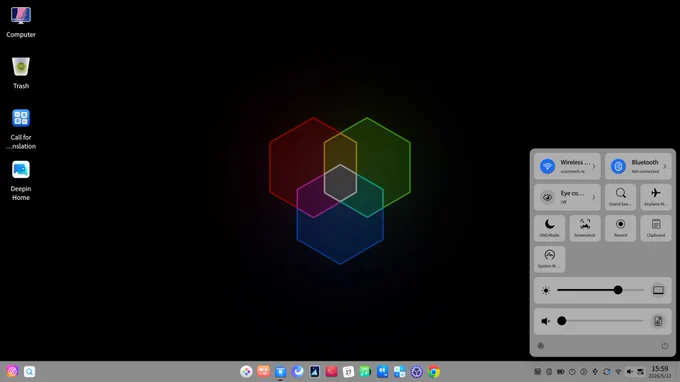Toggle the Eye comfort eye button
Viewport: 680px width, 382px height.
pyautogui.click(x=547, y=197)
